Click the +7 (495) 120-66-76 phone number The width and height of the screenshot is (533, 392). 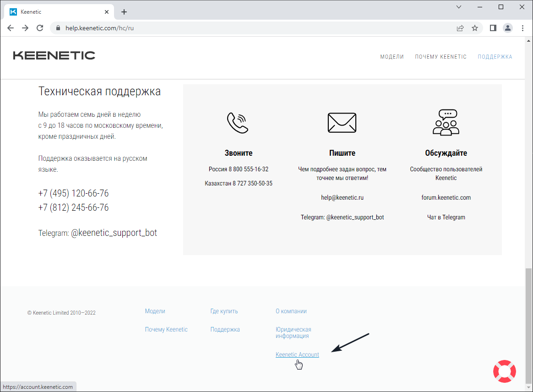tap(73, 193)
